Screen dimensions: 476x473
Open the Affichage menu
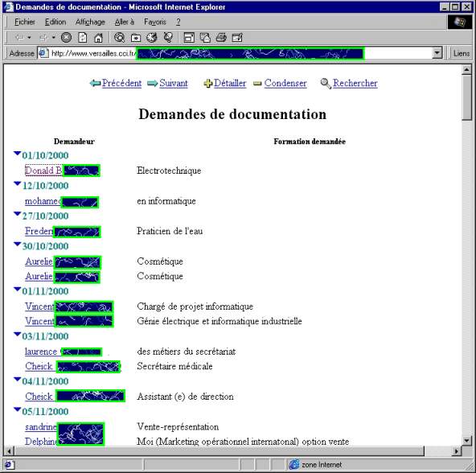click(90, 22)
